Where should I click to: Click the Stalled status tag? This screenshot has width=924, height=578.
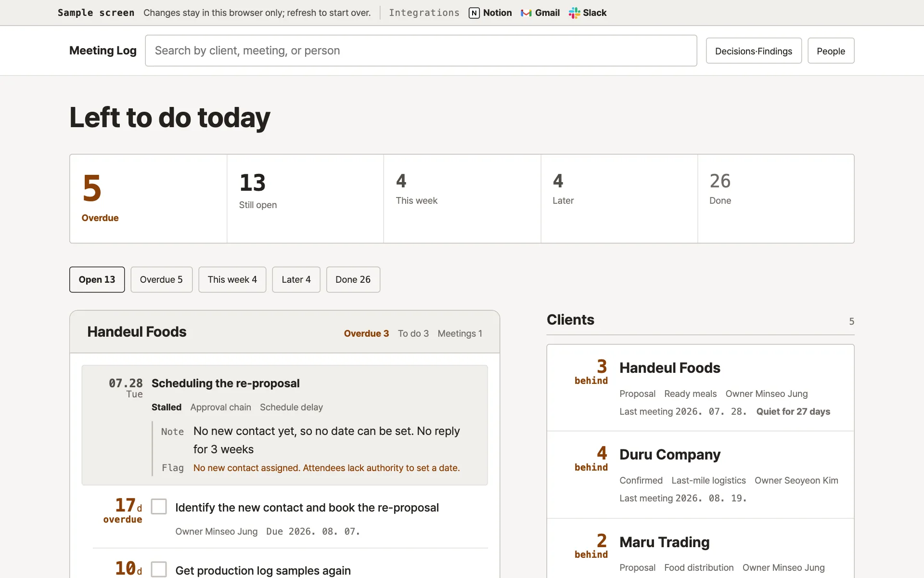(167, 407)
